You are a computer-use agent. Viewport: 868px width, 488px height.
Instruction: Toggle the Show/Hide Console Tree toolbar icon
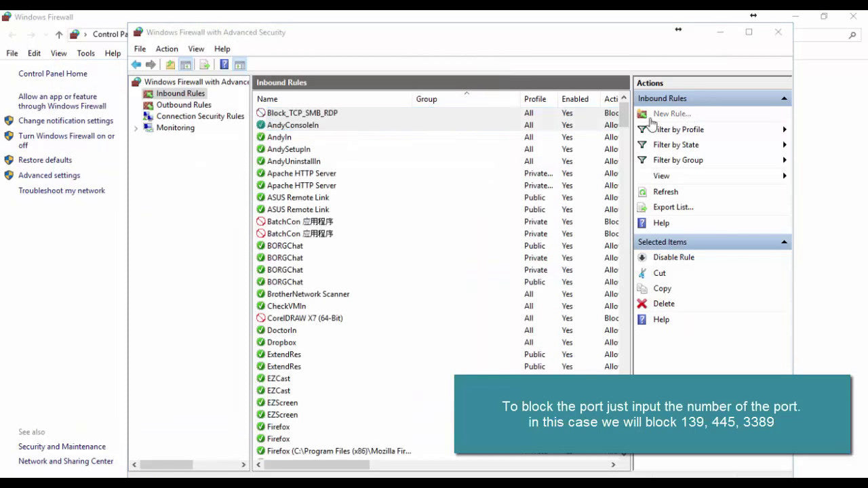185,64
